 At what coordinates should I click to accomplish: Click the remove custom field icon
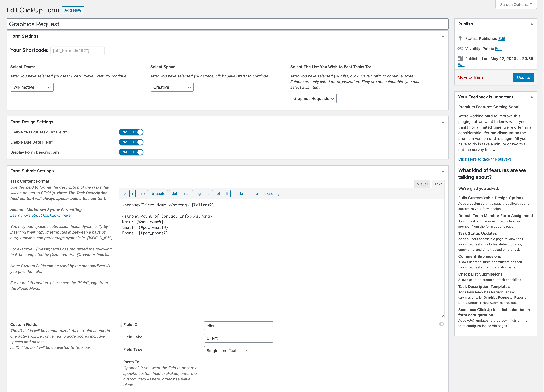(x=442, y=324)
